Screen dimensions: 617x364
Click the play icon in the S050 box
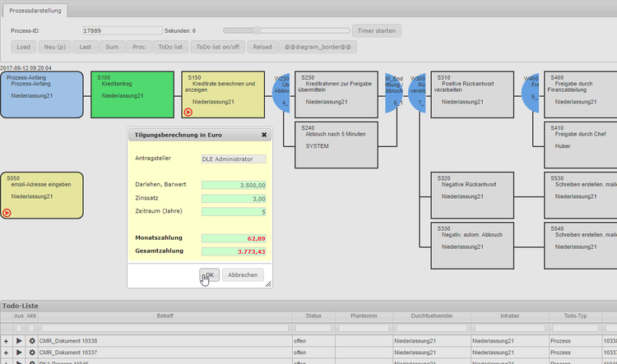point(7,212)
